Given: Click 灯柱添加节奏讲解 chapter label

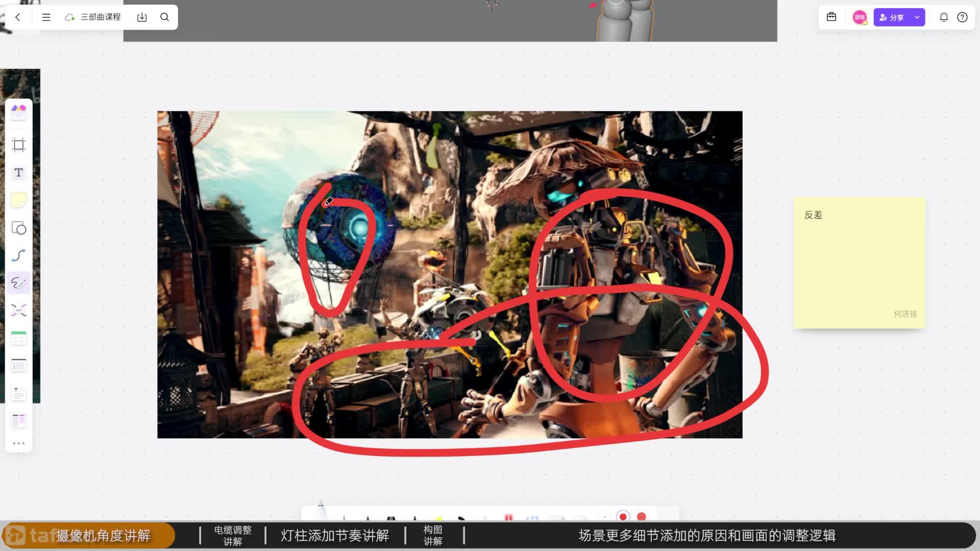Looking at the screenshot, I should (x=335, y=536).
